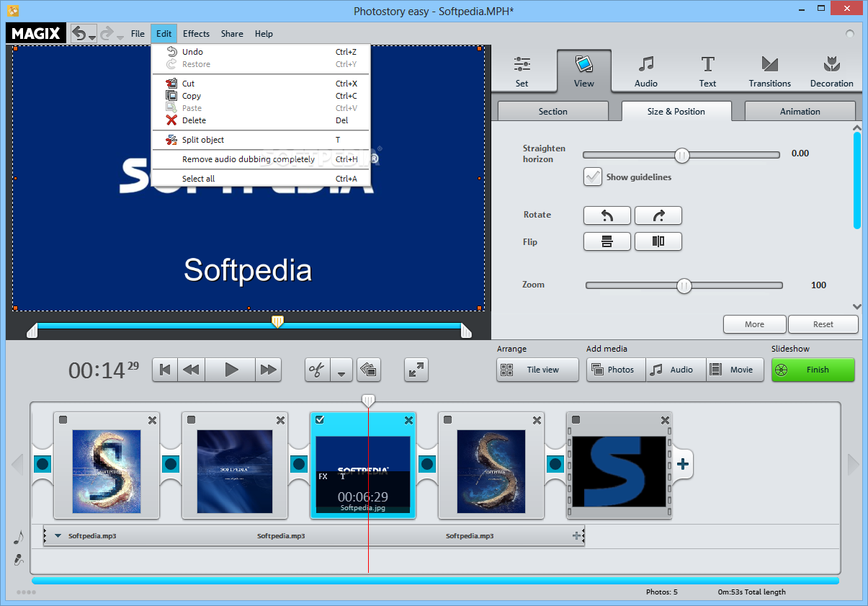Viewport: 868px width, 606px height.
Task: Rotate the image counterclockwise
Action: click(x=607, y=215)
